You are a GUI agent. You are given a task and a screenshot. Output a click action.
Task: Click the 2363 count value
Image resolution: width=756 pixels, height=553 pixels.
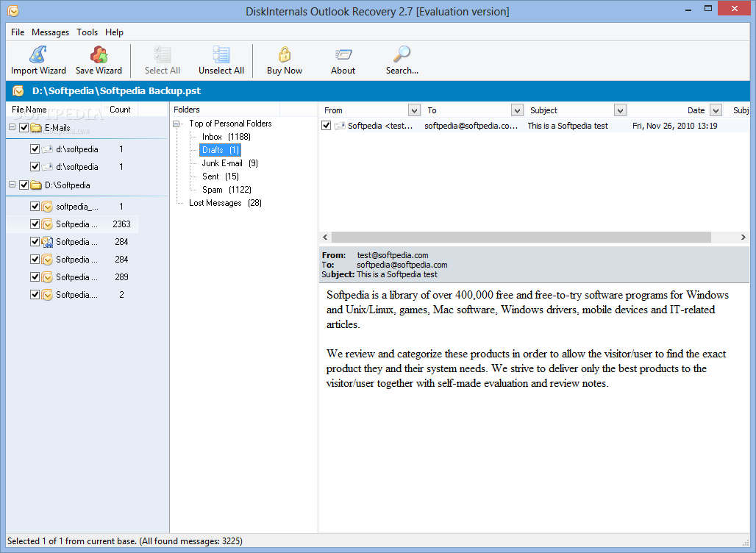point(121,224)
